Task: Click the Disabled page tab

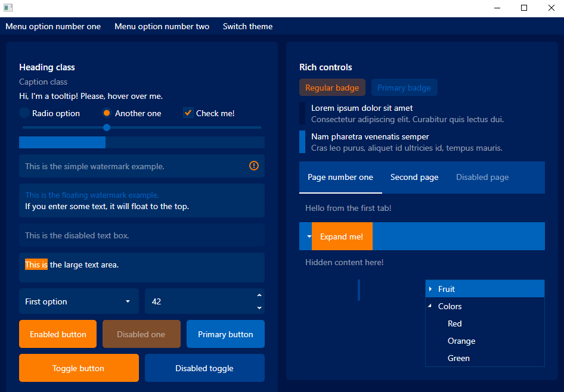Action: click(x=482, y=177)
